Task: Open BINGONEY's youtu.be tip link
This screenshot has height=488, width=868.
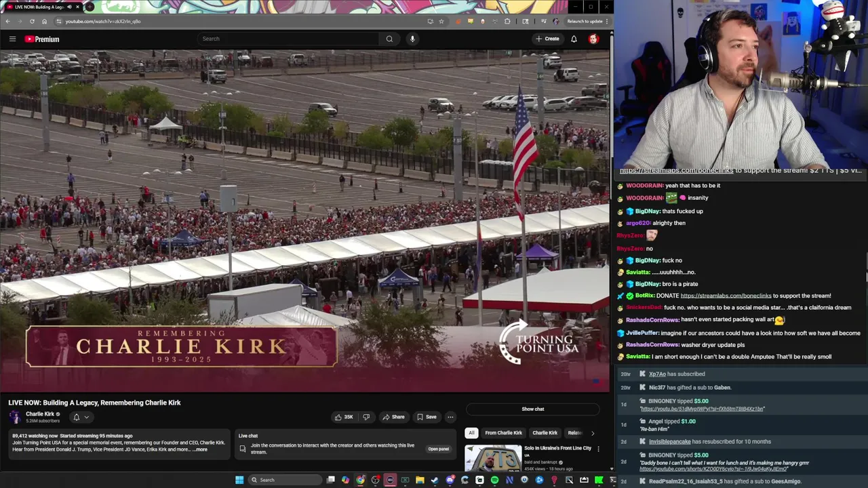Action: tap(702, 409)
